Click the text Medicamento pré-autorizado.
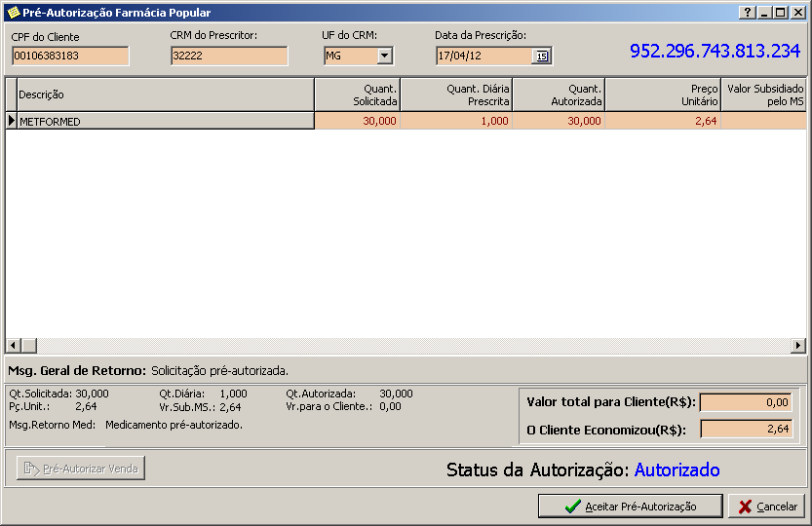Image resolution: width=812 pixels, height=526 pixels. [174, 425]
